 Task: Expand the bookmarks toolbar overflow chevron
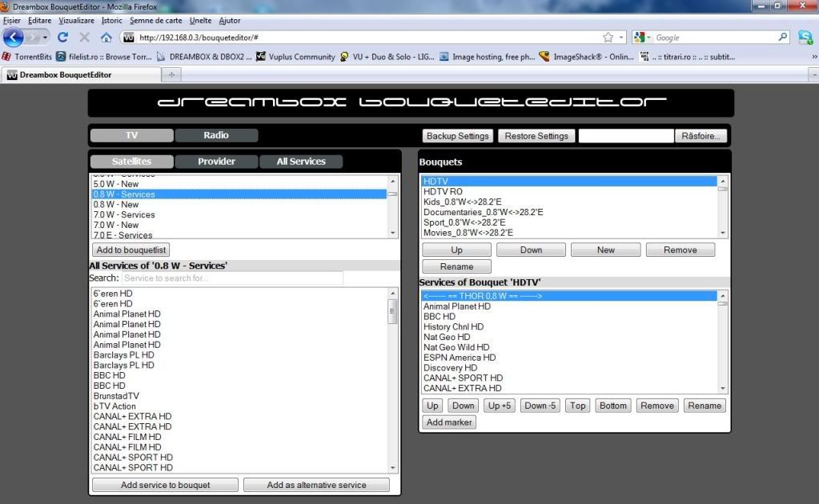[x=813, y=57]
